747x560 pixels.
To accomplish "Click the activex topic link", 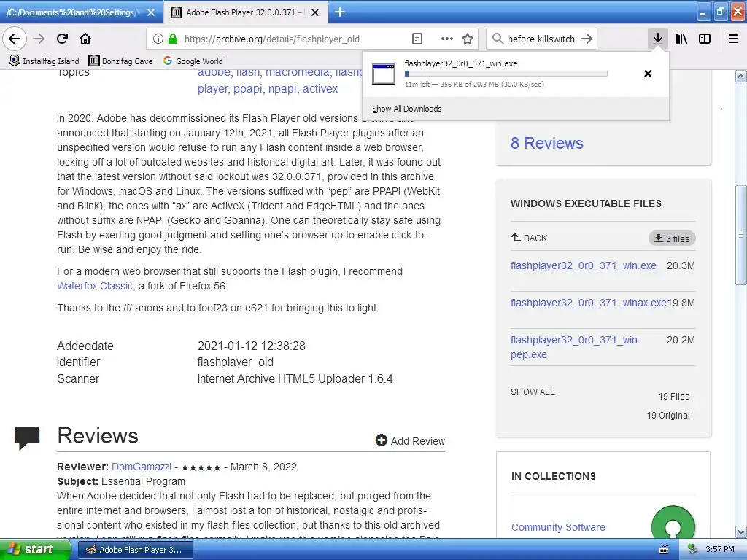I will point(320,88).
